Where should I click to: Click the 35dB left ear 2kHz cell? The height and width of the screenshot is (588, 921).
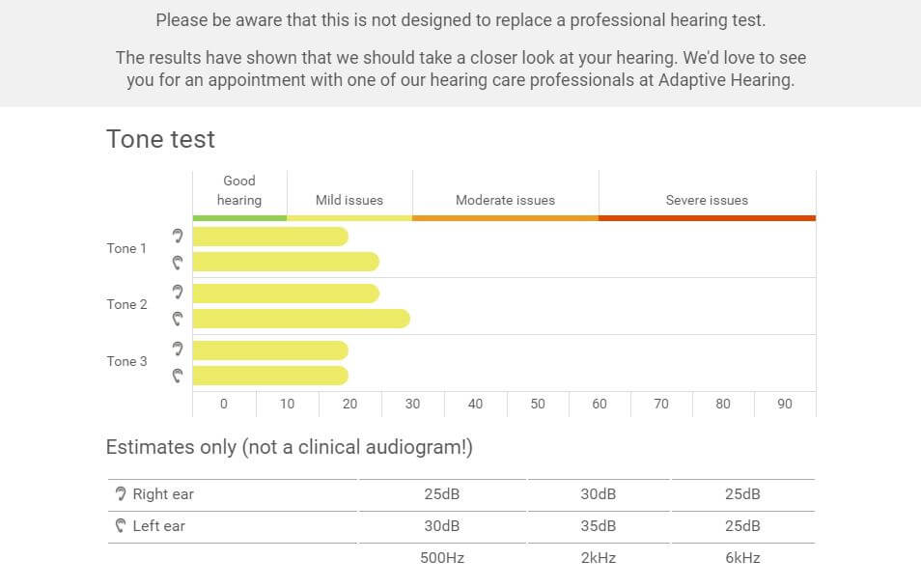click(x=599, y=526)
